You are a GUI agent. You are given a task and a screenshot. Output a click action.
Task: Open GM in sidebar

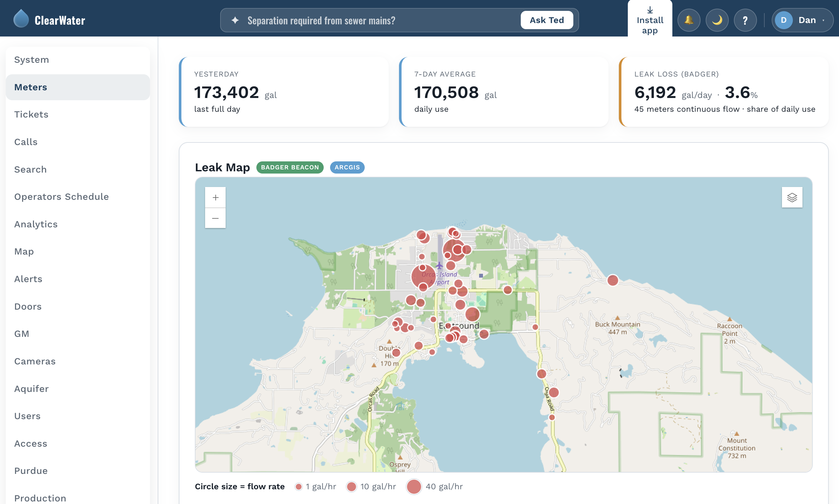click(x=78, y=334)
